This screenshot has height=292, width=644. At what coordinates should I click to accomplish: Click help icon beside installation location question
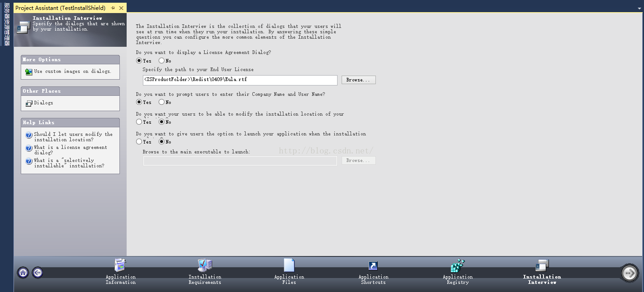(x=29, y=135)
